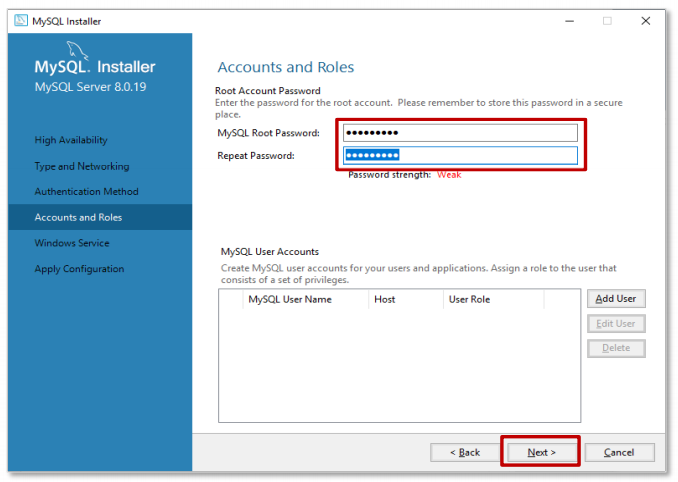
Task: Open the Authentication Method step
Action: pos(86,192)
